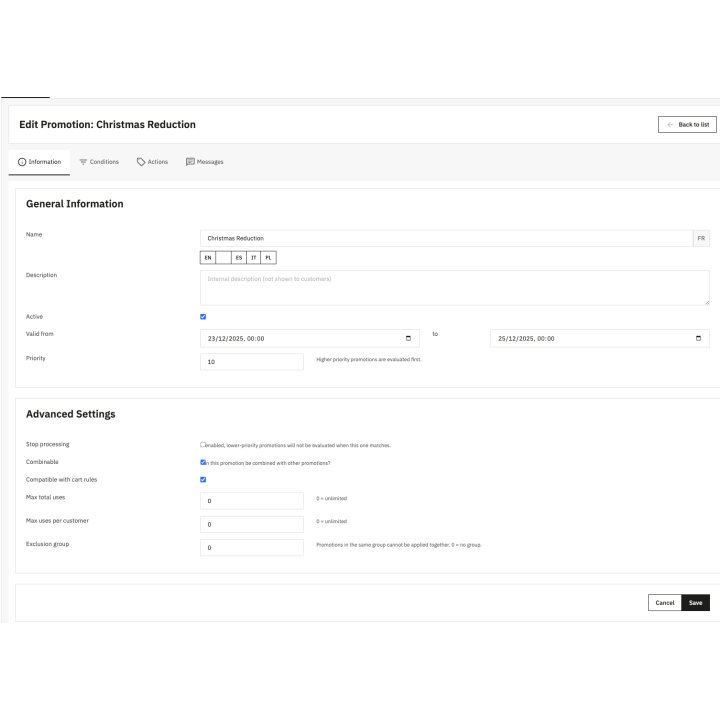Open the Actions tab
Screen dimensions: 720x720
152,162
